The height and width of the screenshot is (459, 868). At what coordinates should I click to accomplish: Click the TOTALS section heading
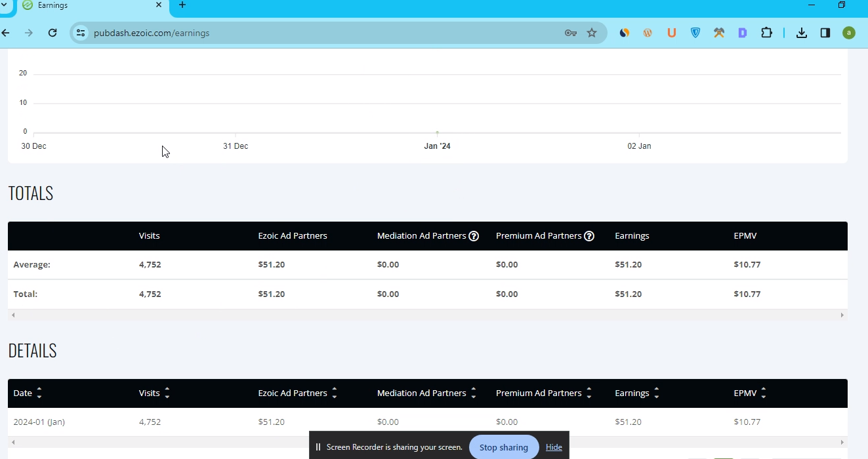(x=31, y=193)
